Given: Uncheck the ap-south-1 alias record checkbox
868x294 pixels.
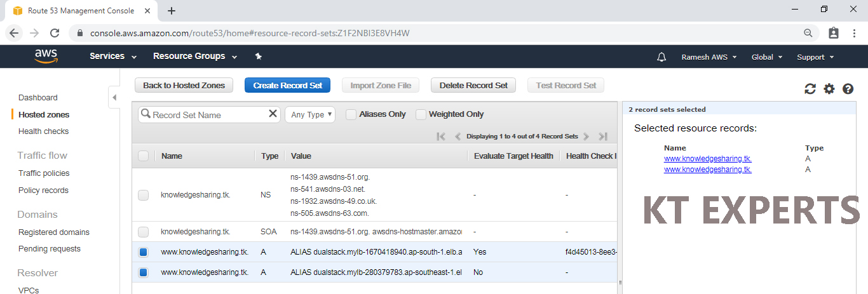Looking at the screenshot, I should pyautogui.click(x=143, y=252).
